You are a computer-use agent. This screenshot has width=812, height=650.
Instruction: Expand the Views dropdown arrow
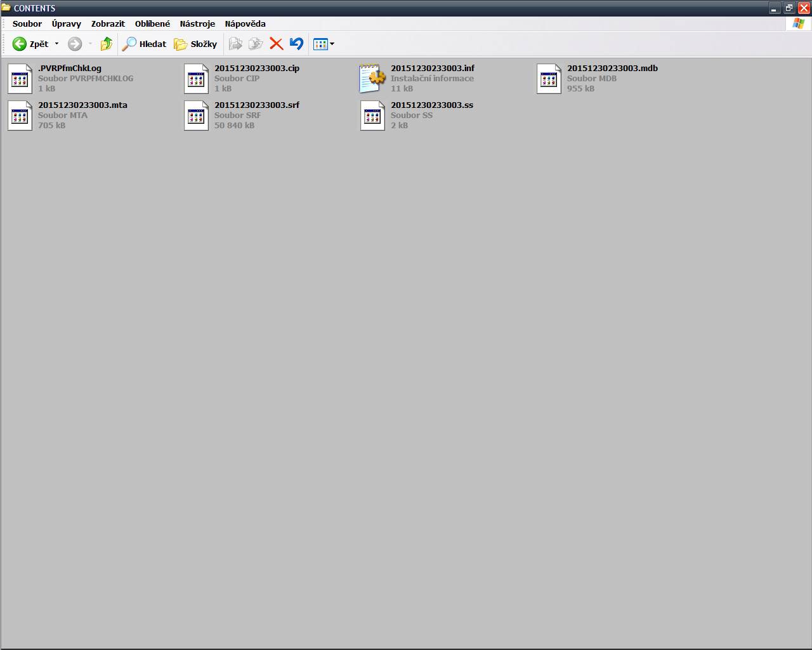coord(332,44)
